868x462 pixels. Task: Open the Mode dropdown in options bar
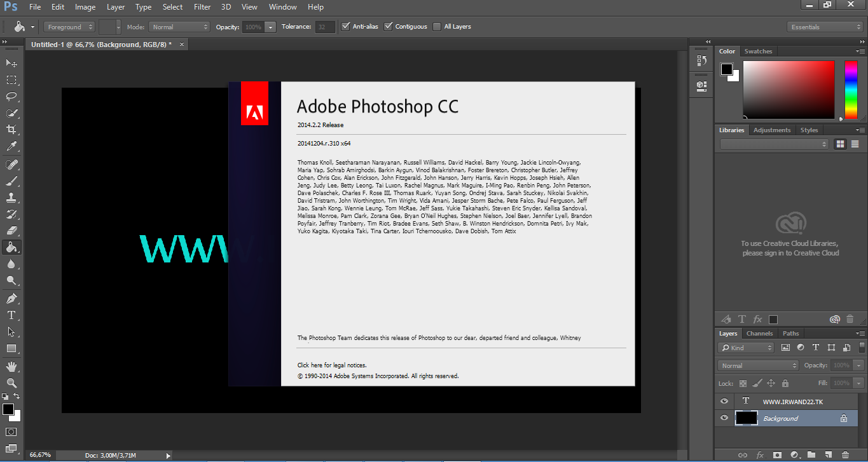pos(179,27)
